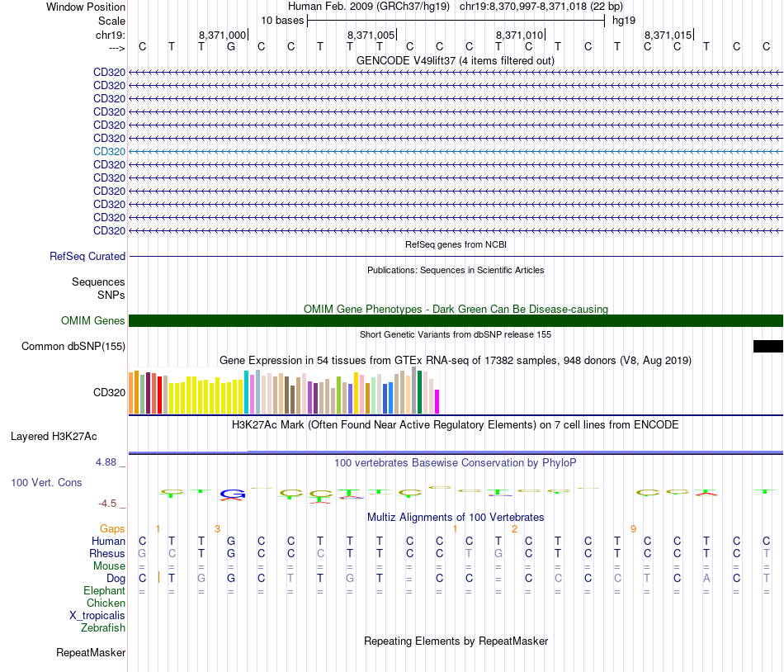Image resolution: width=784 pixels, height=672 pixels.
Task: Open the Layered H3K27Ac track label
Action: [x=54, y=437]
